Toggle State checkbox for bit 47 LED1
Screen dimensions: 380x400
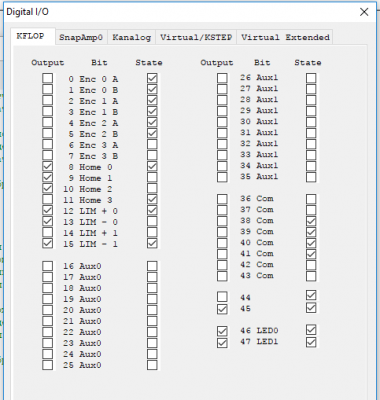coord(311,342)
